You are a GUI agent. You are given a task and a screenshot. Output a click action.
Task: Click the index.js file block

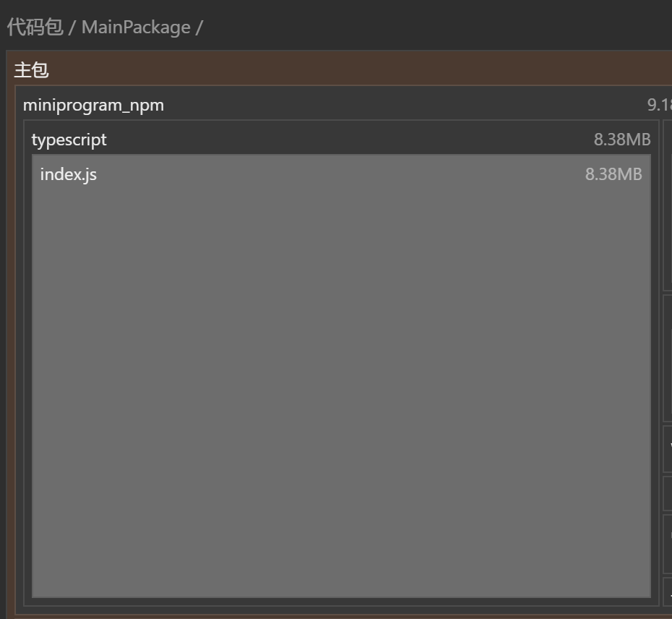341,376
